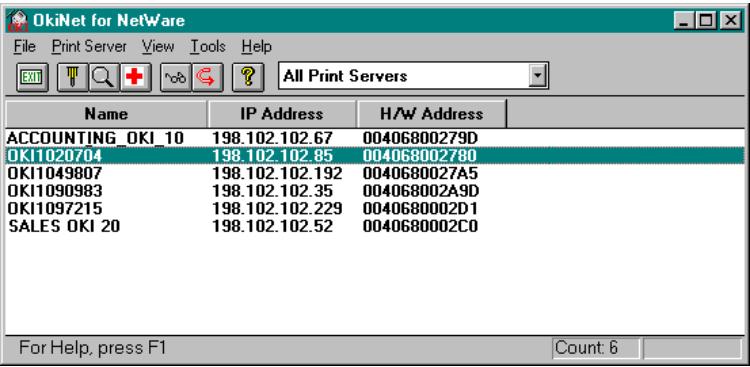Click the eyeglasses view icon

(x=176, y=77)
